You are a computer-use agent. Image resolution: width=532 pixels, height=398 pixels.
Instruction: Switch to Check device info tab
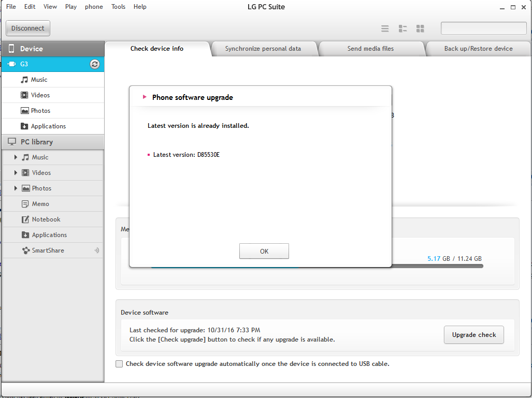tap(157, 49)
